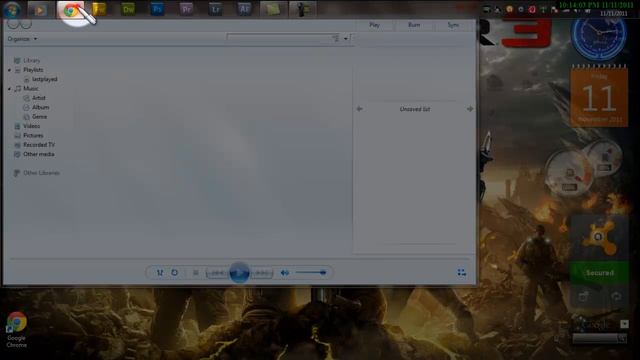Launch Adobe Photoshop from the taskbar

pyautogui.click(x=157, y=10)
